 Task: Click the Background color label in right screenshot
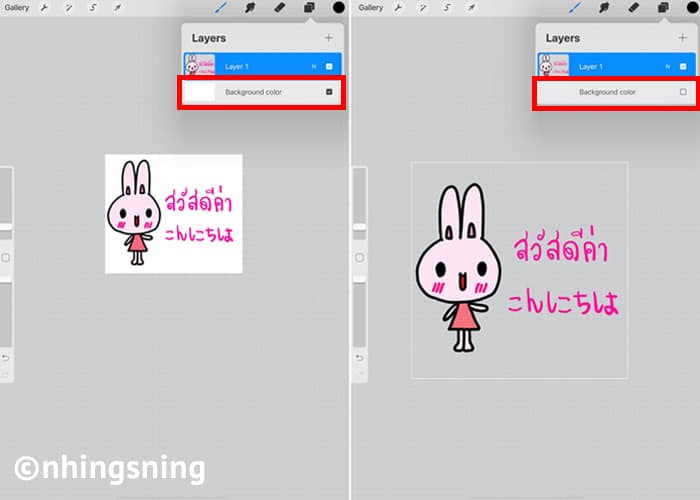(607, 92)
